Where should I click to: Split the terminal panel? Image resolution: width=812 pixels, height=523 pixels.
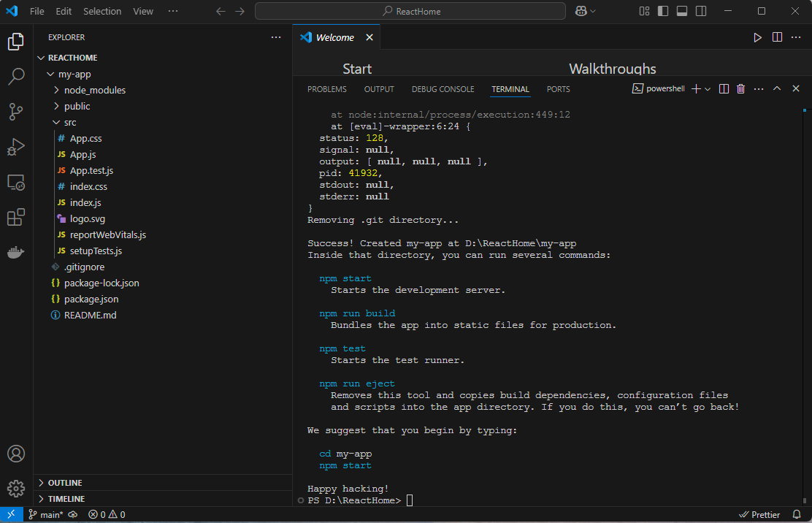click(724, 89)
